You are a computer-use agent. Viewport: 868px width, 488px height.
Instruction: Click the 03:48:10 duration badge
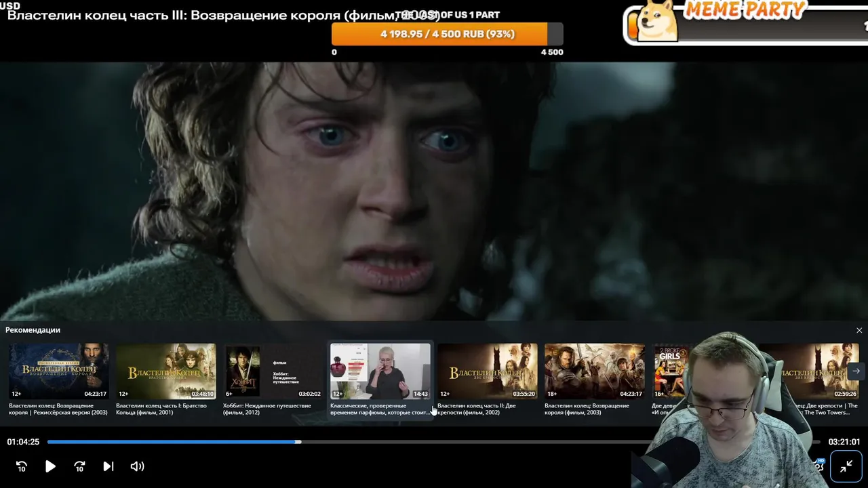point(202,394)
